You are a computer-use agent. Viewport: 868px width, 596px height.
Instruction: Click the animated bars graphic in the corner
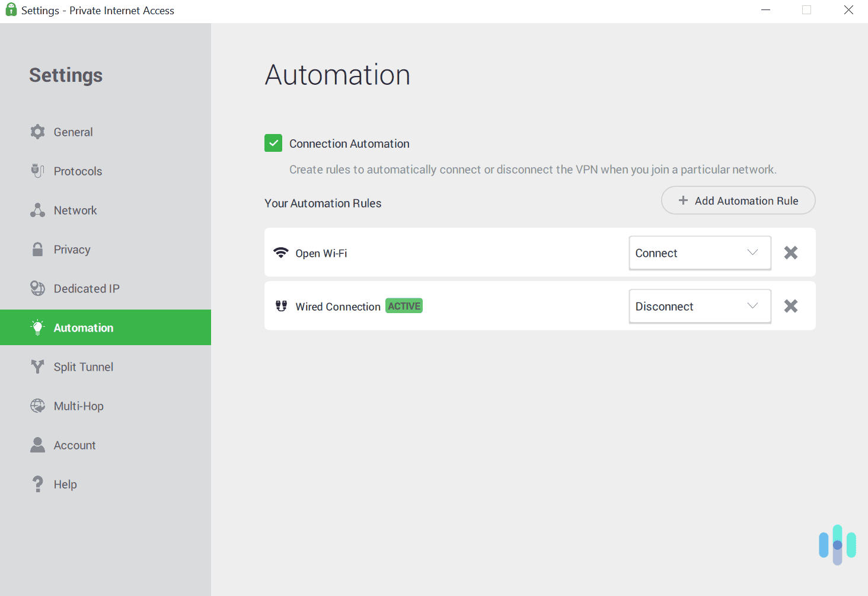[x=837, y=544]
